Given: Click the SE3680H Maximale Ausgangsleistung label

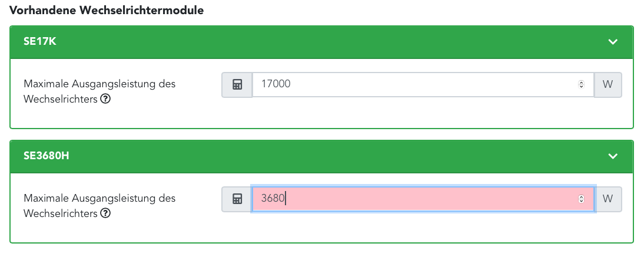Looking at the screenshot, I should (99, 199).
